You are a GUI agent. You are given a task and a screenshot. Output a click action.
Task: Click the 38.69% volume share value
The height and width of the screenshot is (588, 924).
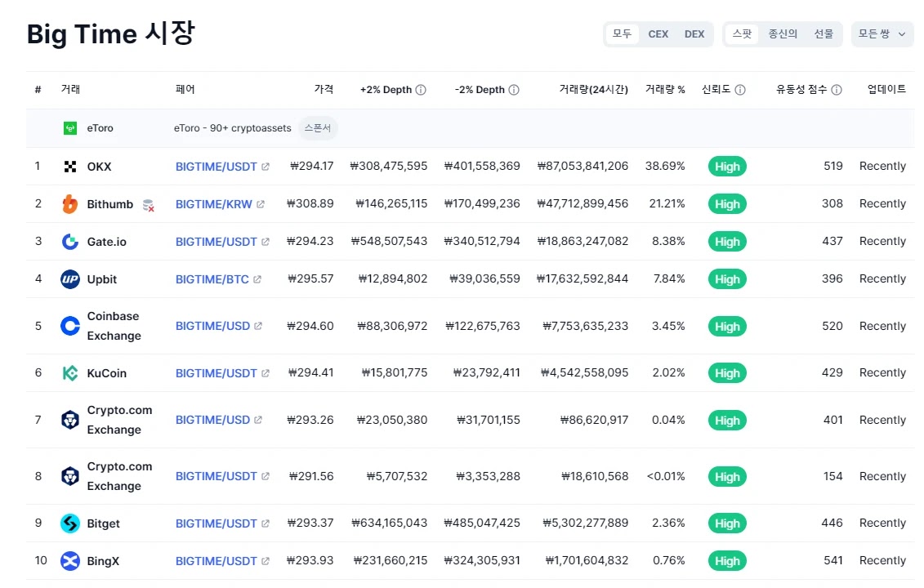665,166
